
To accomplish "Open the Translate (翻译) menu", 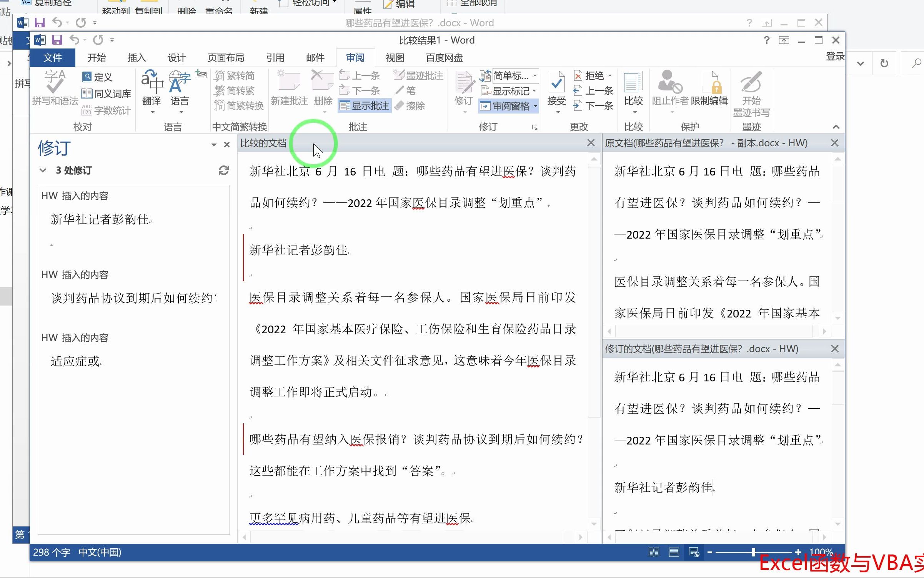I will pos(152,92).
